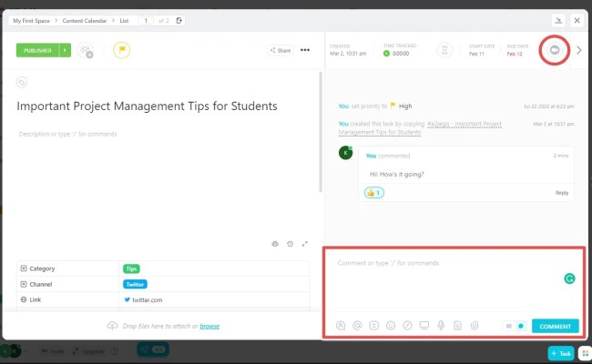This screenshot has width=592, height=364.
Task: Open the apps grid icon at bottom right
Action: tap(586, 353)
